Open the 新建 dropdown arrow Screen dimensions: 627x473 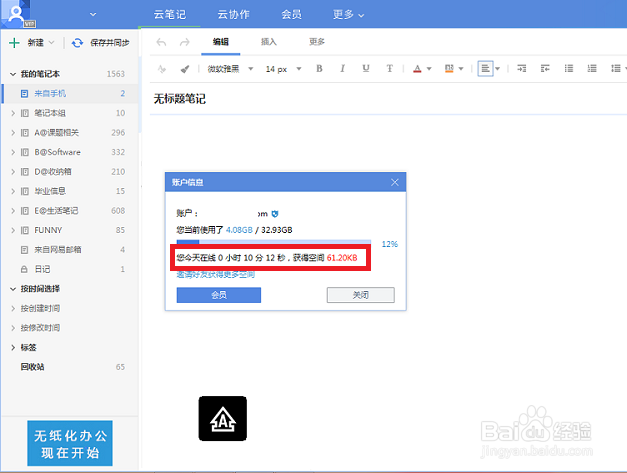pos(51,42)
